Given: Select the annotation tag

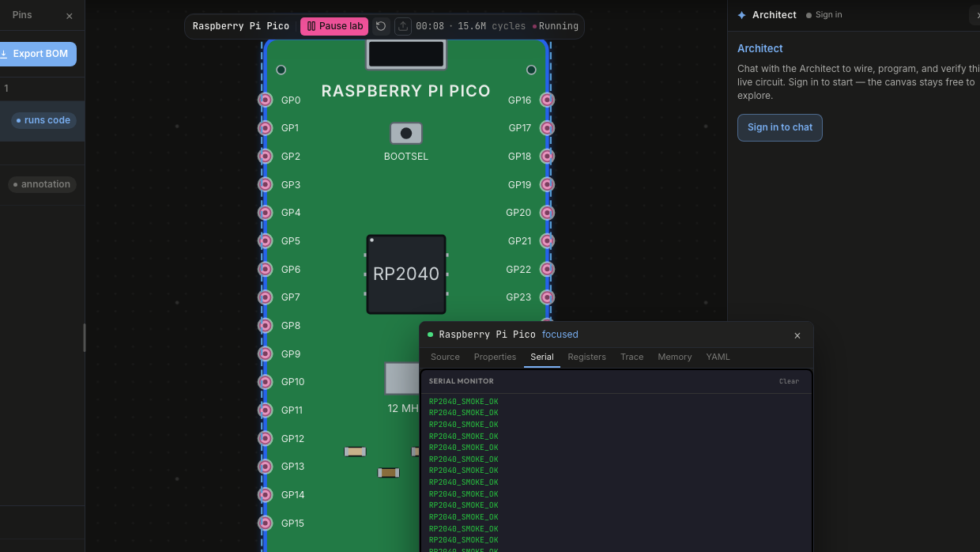Looking at the screenshot, I should tap(42, 184).
